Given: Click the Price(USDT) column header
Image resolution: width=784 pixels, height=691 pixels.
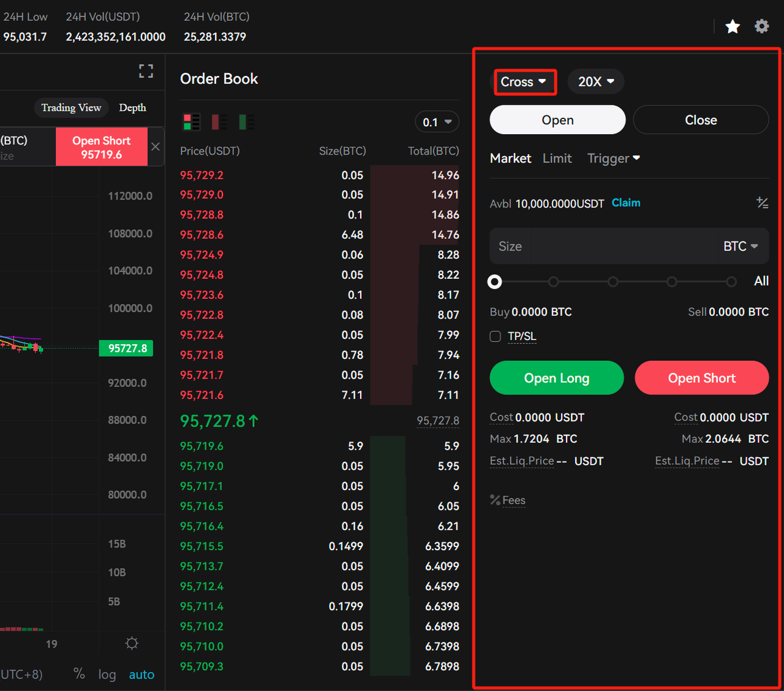Looking at the screenshot, I should pos(209,151).
